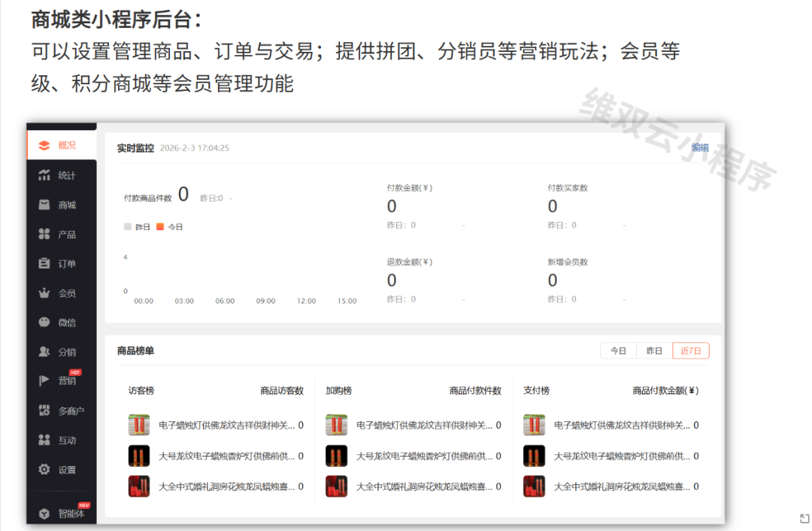Screen dimensions: 812x531
Task: Click 大全中式婚礼 product name in 加购榜
Action: (x=424, y=487)
